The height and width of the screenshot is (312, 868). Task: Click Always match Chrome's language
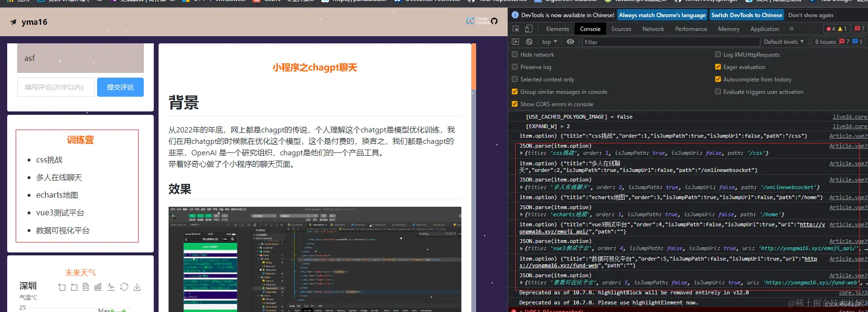662,15
